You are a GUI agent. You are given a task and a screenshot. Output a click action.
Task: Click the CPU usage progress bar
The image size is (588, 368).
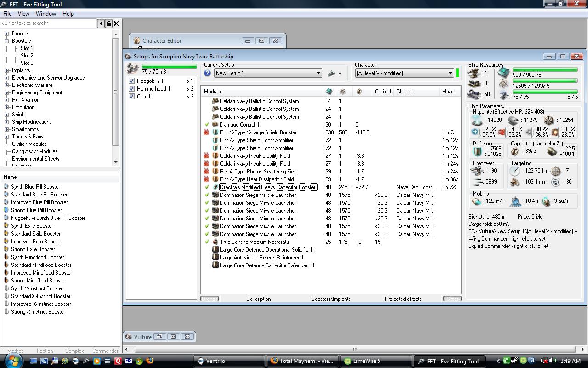click(545, 70)
